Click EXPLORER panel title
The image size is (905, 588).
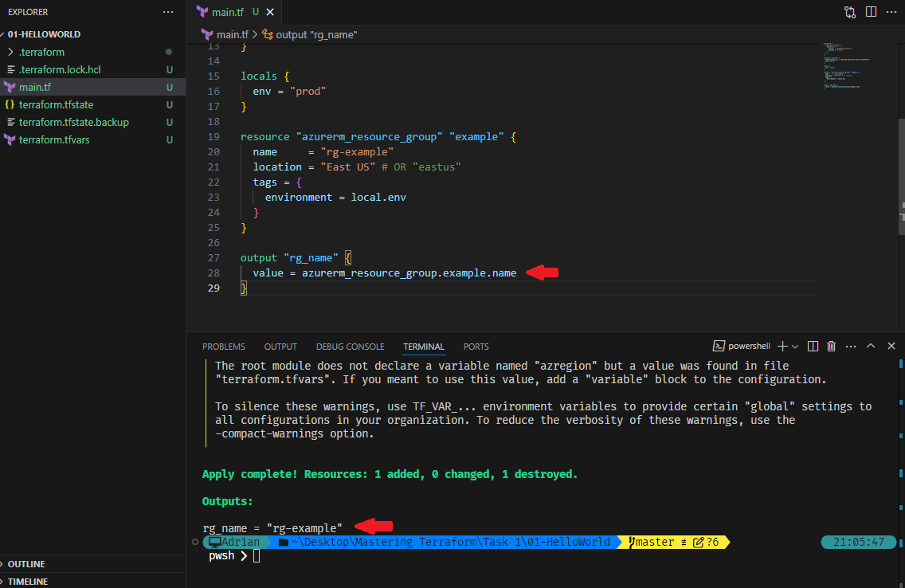click(28, 12)
